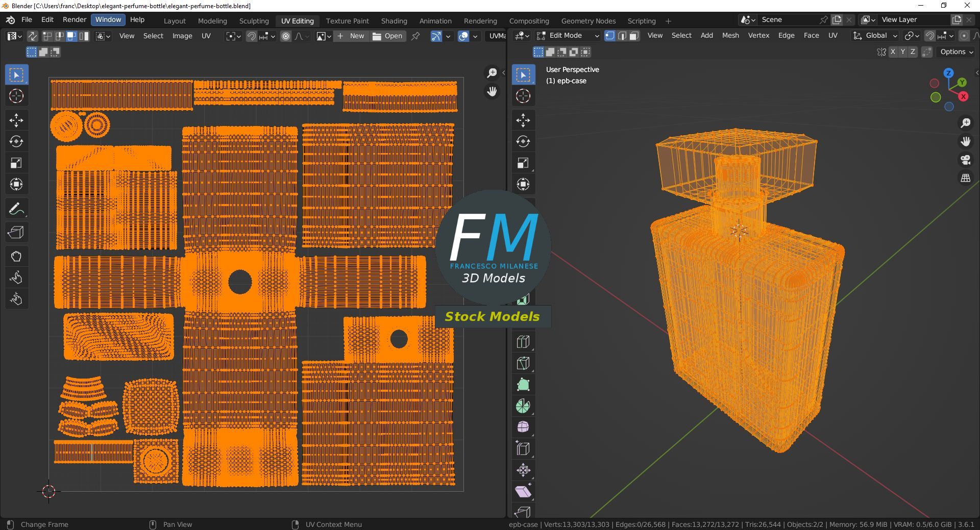The width and height of the screenshot is (980, 530).
Task: Select the 3D viewport Cursor tool
Action: [523, 96]
